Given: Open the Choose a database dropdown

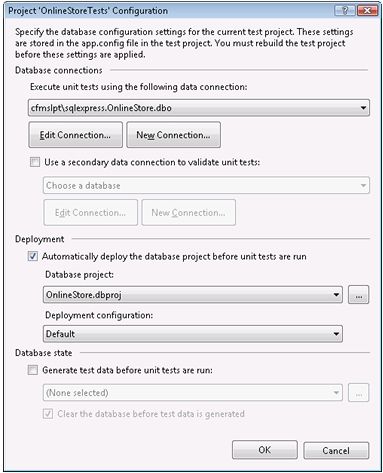Looking at the screenshot, I should 206,185.
